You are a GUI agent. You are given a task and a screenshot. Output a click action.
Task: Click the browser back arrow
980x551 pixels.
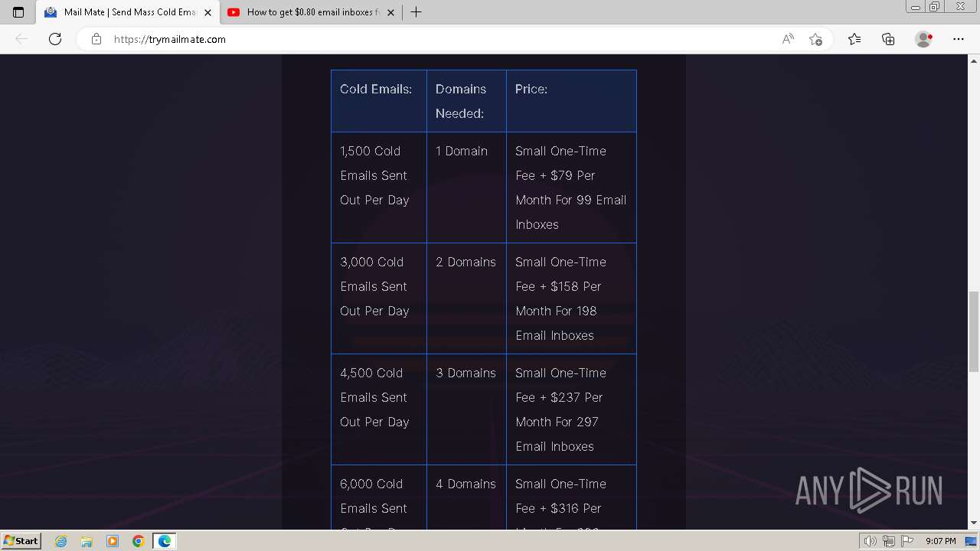click(21, 39)
